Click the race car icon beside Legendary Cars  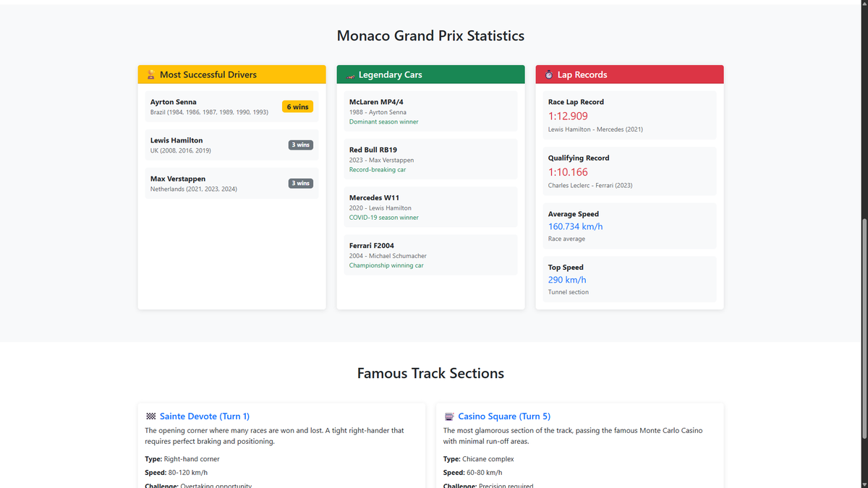click(350, 74)
